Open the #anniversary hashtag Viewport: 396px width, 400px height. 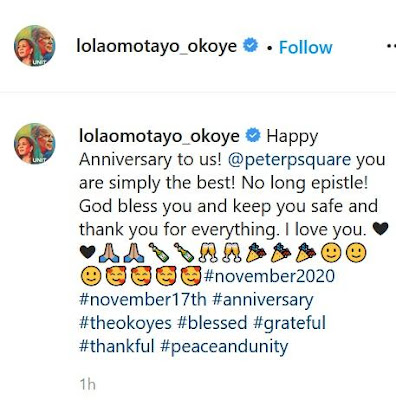262,300
